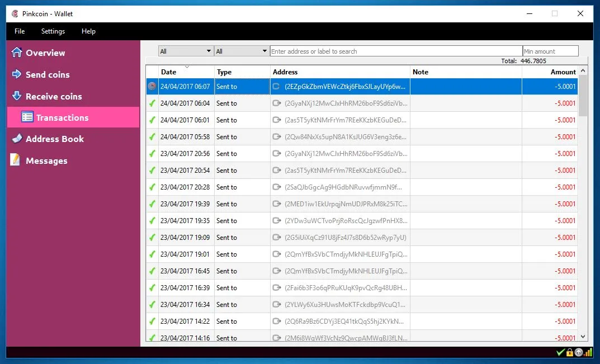Image resolution: width=600 pixels, height=364 pixels.
Task: Click the Pinkcoin logo in the title bar
Action: point(15,14)
